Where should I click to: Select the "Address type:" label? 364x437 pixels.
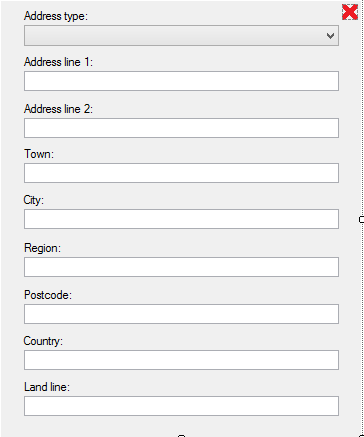coord(56,16)
